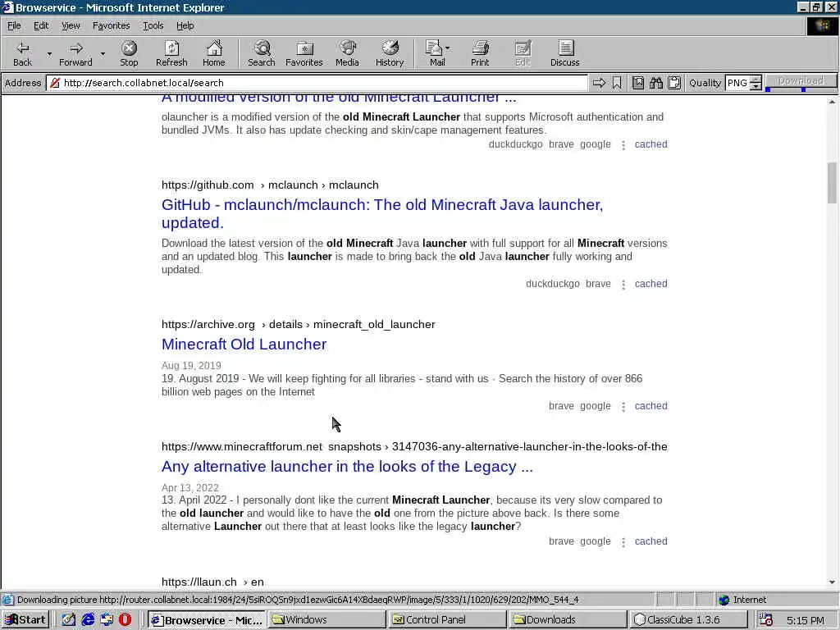The width and height of the screenshot is (840, 630).
Task: Click the Forward navigation button
Action: click(75, 53)
